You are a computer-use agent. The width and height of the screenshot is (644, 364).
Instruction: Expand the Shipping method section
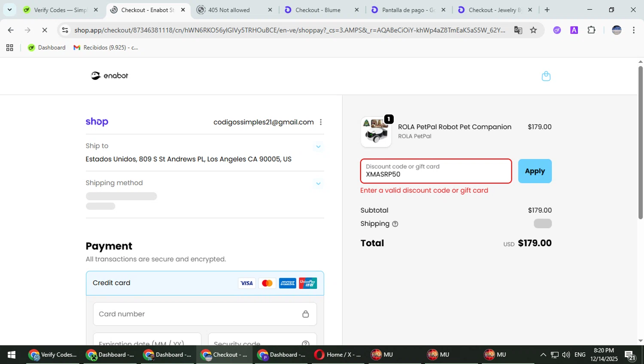tap(318, 184)
